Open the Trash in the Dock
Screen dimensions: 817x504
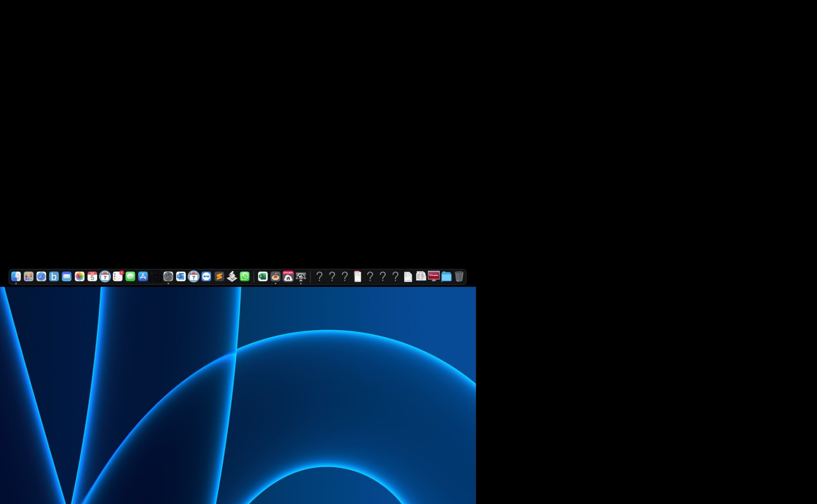coord(459,277)
